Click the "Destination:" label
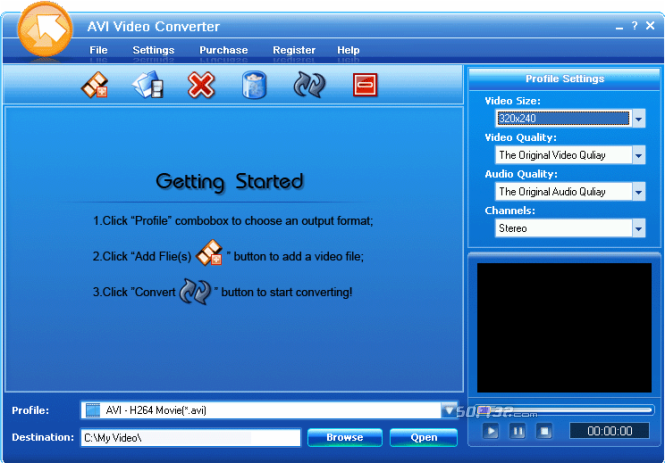 click(43, 437)
